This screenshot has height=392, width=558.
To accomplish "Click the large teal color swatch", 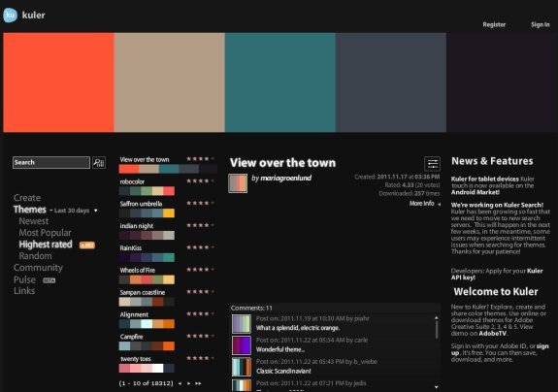I will point(280,82).
